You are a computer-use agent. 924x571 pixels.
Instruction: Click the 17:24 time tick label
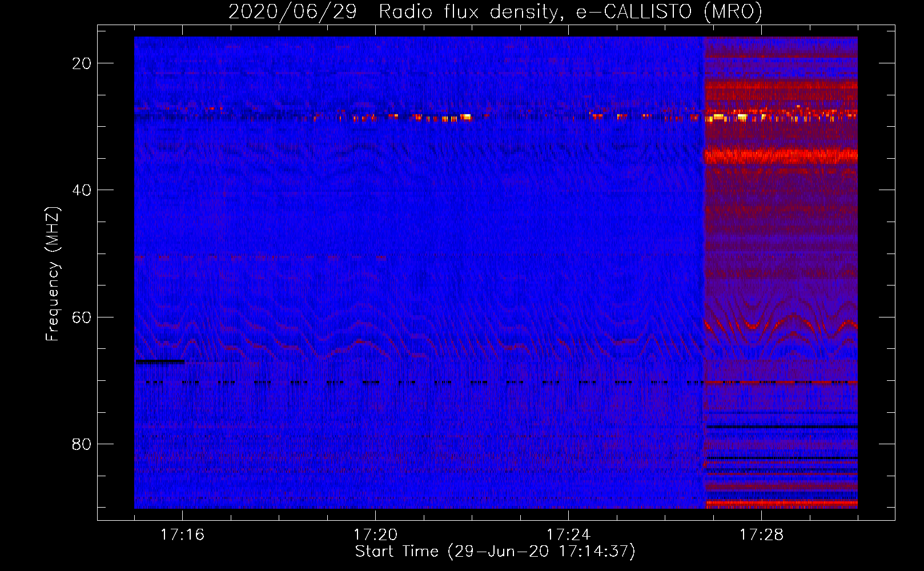[x=568, y=534]
